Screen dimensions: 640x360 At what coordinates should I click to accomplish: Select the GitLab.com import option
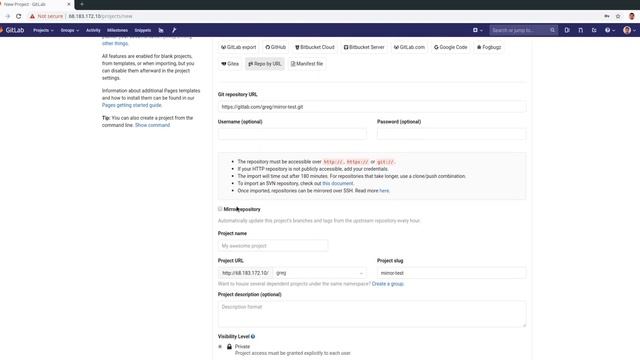point(409,47)
